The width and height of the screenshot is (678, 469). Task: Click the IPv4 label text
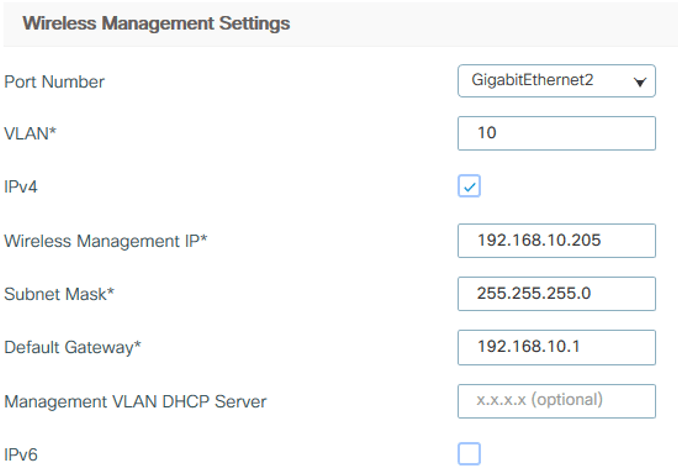click(x=21, y=187)
